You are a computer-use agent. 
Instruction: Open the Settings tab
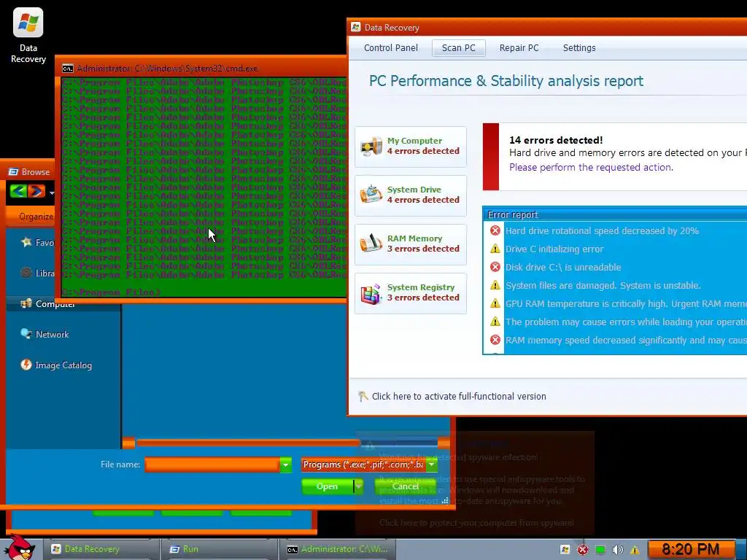578,48
